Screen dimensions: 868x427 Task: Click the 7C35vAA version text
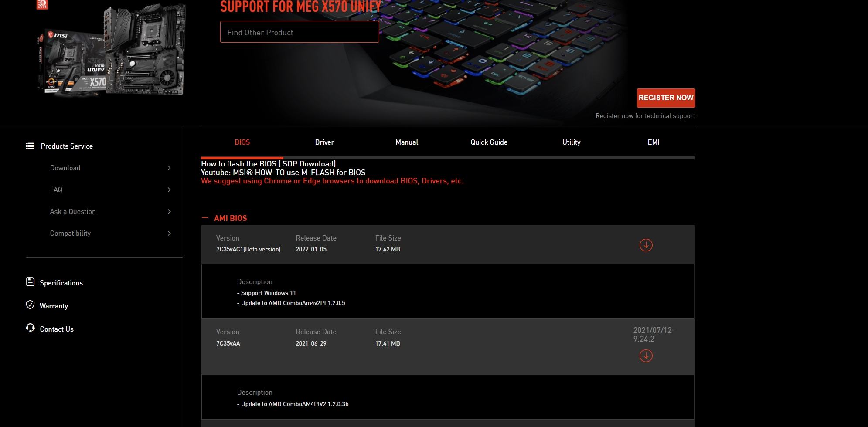228,343
